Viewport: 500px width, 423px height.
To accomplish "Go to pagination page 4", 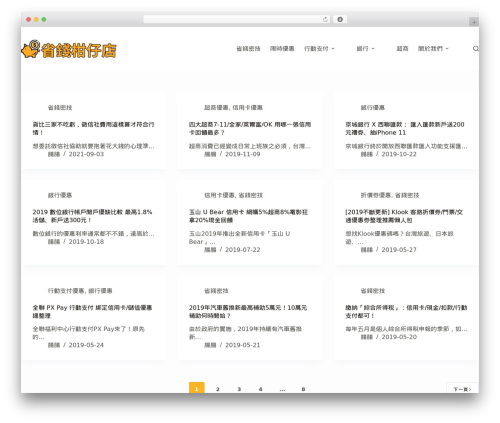I will tap(261, 389).
